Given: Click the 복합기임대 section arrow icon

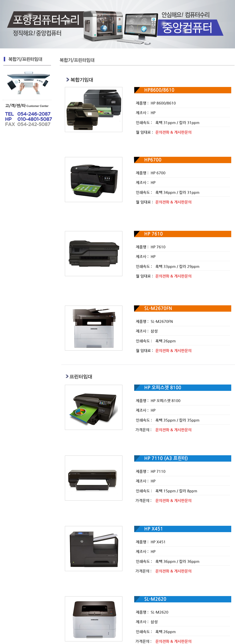Looking at the screenshot, I should coord(67,79).
